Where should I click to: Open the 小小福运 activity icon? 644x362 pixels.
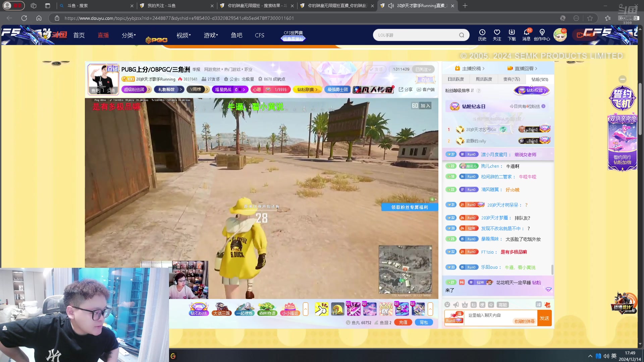[x=290, y=309]
